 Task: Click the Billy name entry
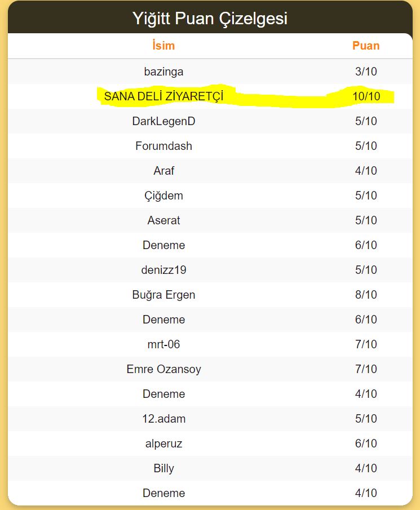point(163,468)
